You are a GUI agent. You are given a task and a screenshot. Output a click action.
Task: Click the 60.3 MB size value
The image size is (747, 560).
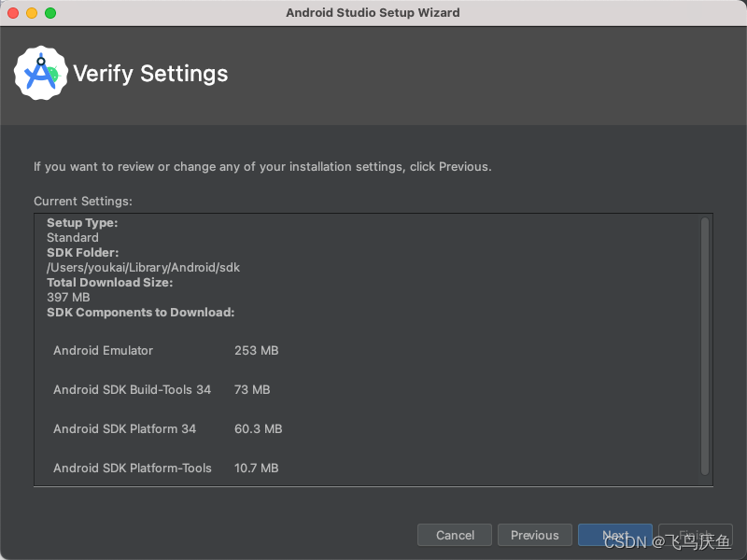259,428
